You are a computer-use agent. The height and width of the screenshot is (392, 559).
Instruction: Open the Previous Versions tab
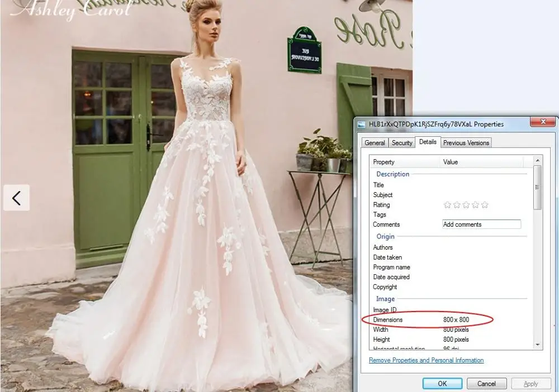point(466,143)
